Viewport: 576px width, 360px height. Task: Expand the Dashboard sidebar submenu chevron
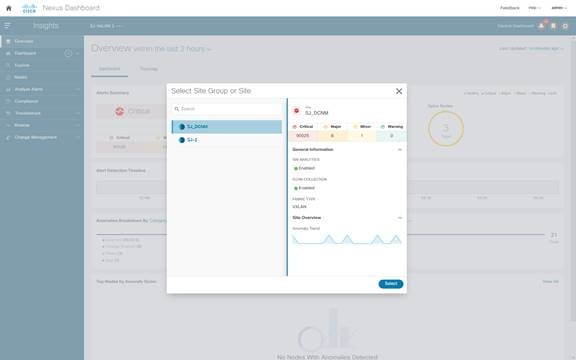click(78, 53)
